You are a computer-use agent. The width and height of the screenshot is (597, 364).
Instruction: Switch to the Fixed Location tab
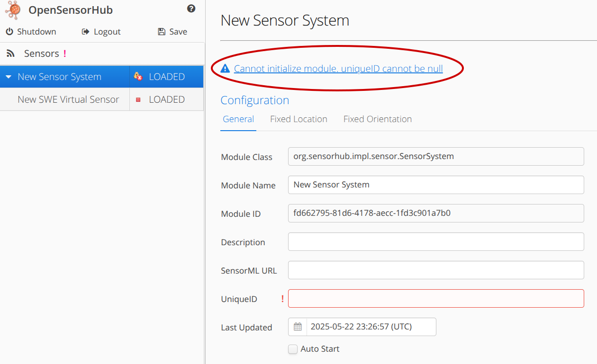click(298, 119)
